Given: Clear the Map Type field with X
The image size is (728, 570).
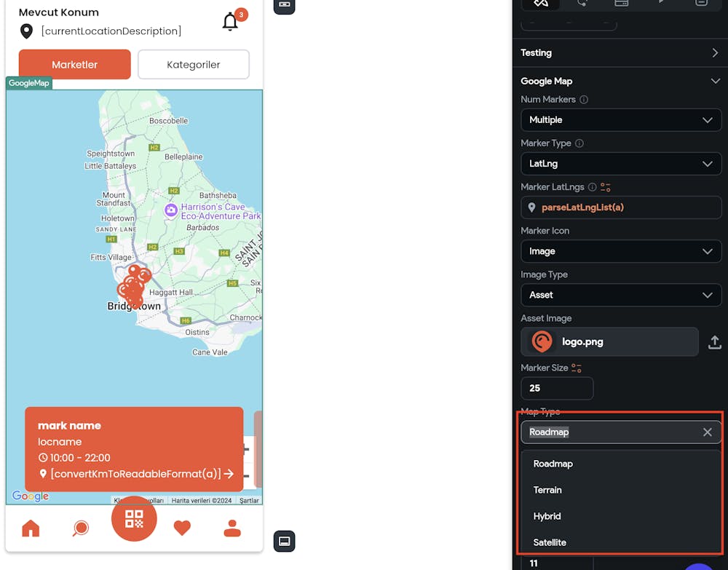Looking at the screenshot, I should [707, 432].
